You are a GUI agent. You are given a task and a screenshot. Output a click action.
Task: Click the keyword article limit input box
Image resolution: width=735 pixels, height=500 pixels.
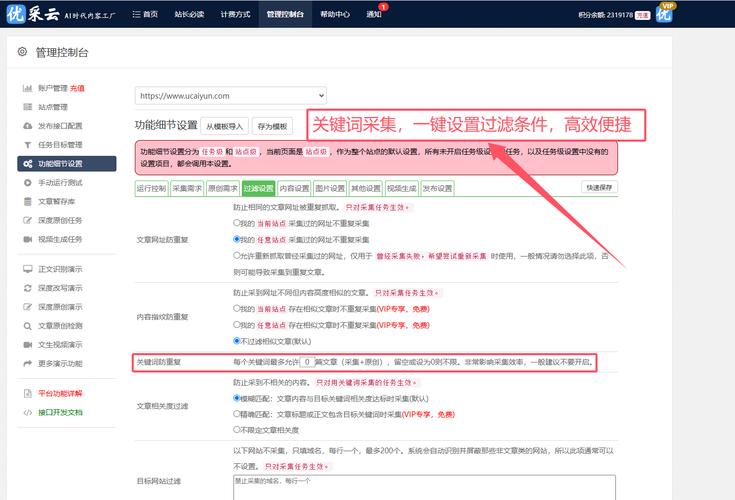307,362
